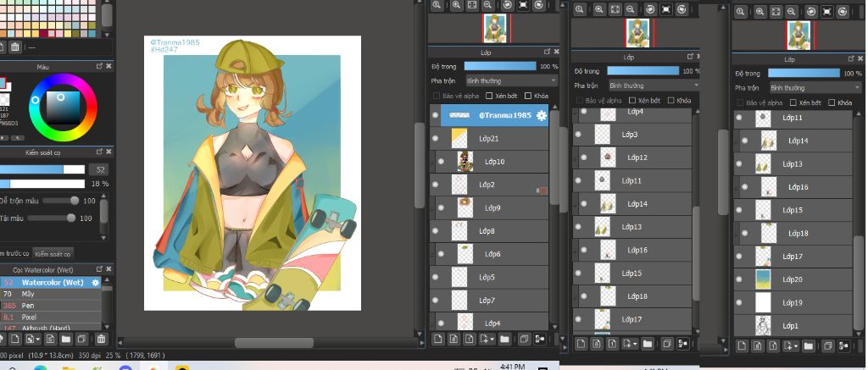Open add-layer dropdown in left layer panel

(487, 339)
